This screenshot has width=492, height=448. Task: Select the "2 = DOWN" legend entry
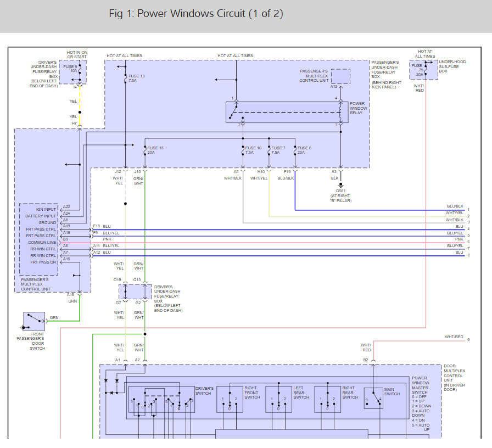click(421, 406)
